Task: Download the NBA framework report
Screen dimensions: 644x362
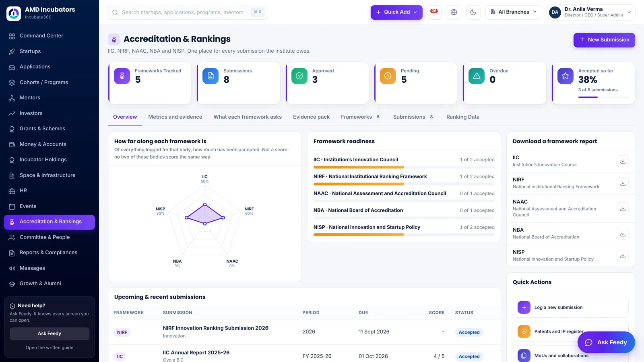Action: 623,234
